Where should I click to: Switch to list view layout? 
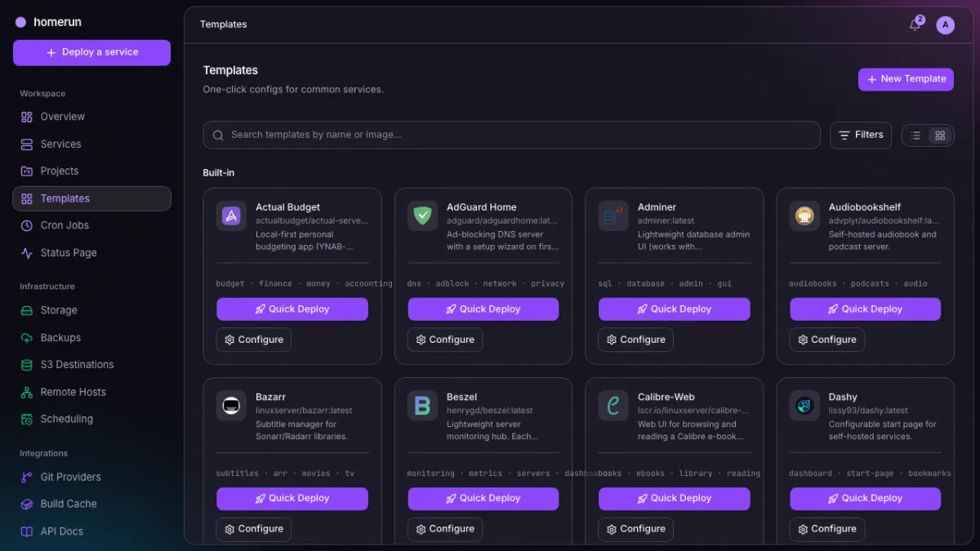click(915, 136)
